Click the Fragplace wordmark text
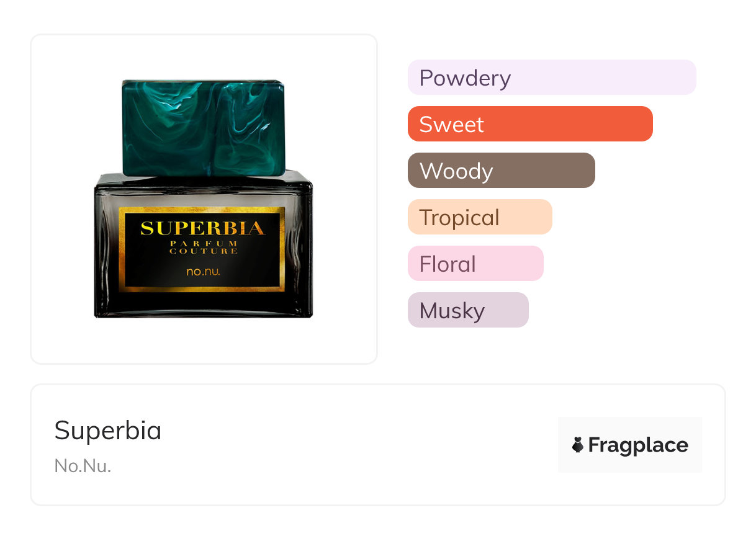 click(x=638, y=445)
